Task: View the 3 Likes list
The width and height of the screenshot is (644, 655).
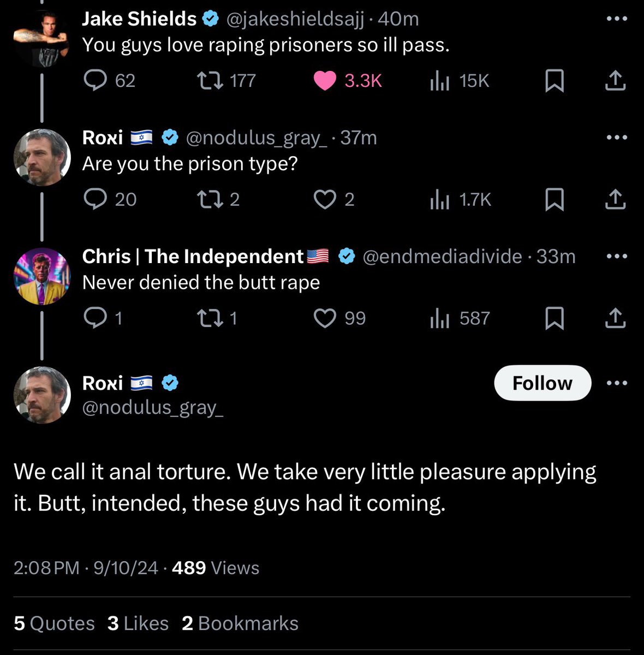Action: tap(138, 623)
